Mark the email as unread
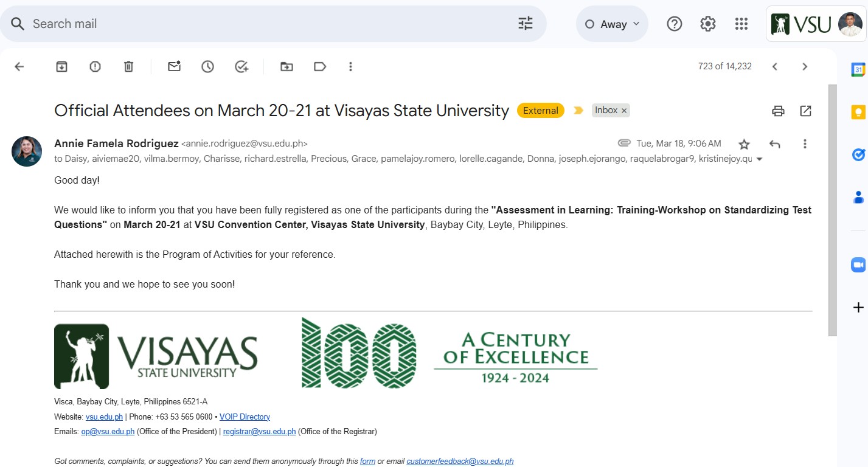The width and height of the screenshot is (868, 467). coord(175,67)
